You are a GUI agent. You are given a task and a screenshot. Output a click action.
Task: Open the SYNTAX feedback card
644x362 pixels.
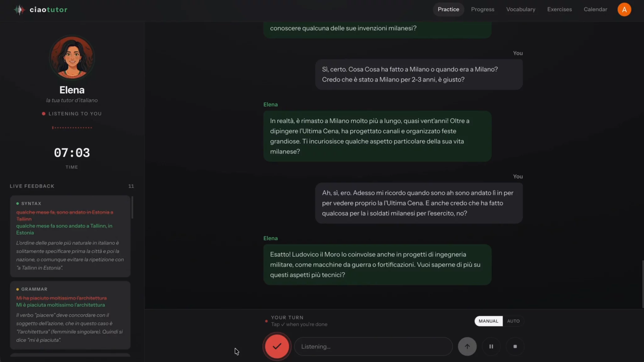70,236
